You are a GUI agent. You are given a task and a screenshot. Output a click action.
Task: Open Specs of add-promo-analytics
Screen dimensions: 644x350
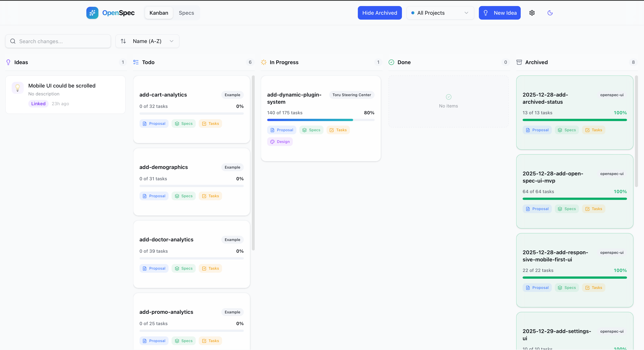coord(183,341)
